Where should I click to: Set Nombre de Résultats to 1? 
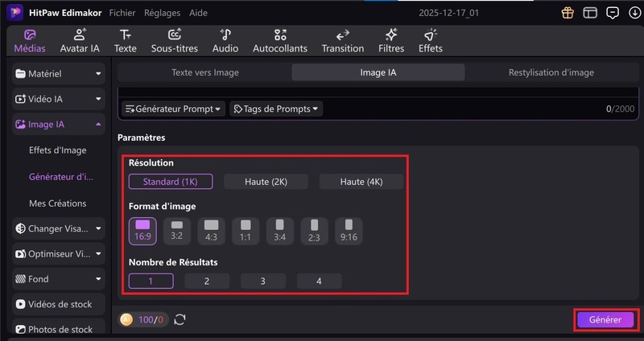151,281
